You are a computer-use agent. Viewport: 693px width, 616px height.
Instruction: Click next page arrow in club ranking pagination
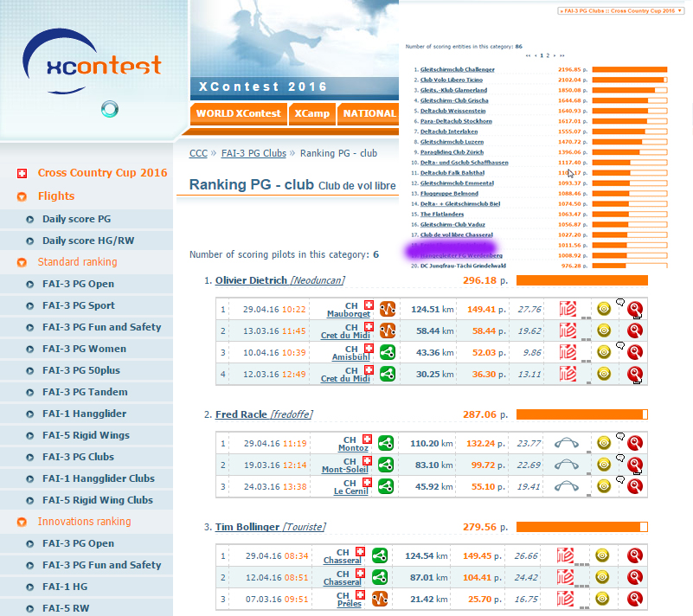(x=555, y=55)
